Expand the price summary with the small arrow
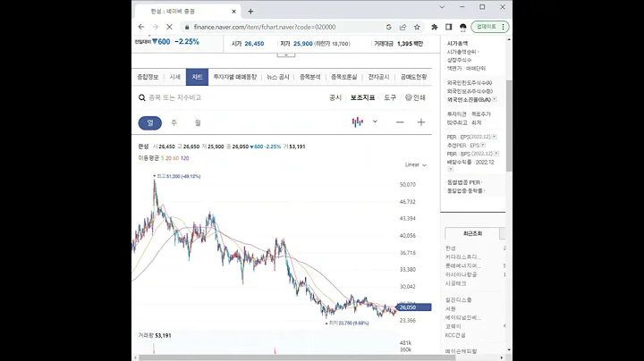Viewport: 644px width, 361px height. 286,55
